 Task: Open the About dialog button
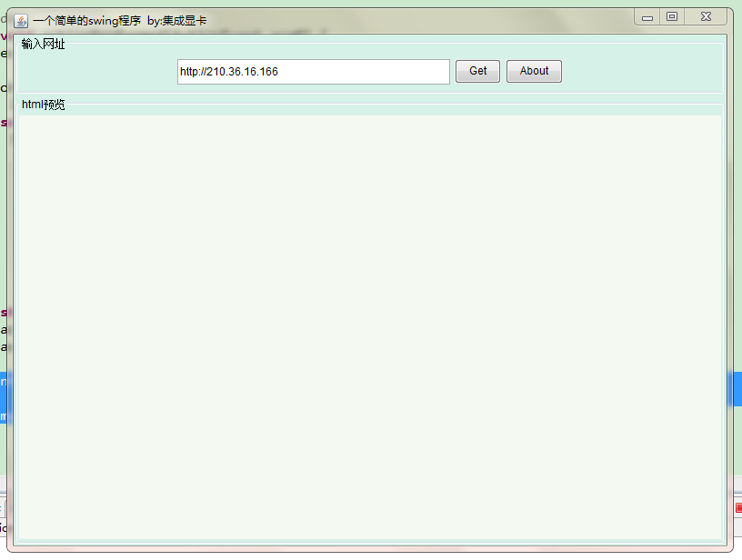pos(534,72)
